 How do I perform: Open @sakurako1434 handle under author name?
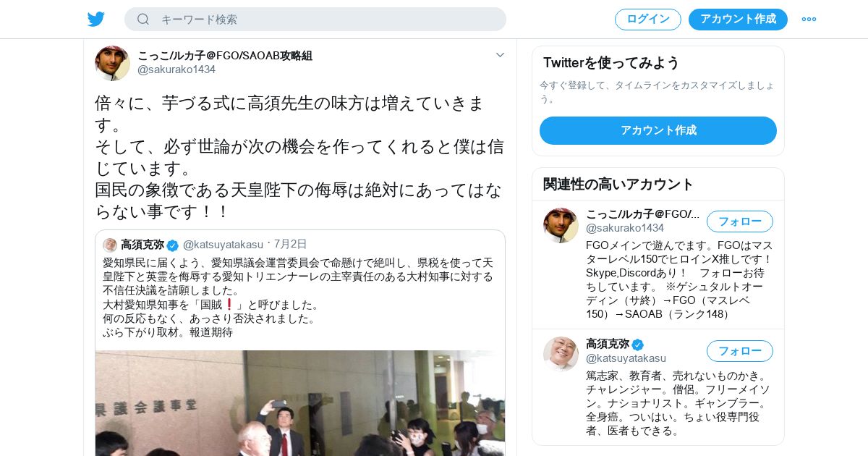tap(176, 69)
